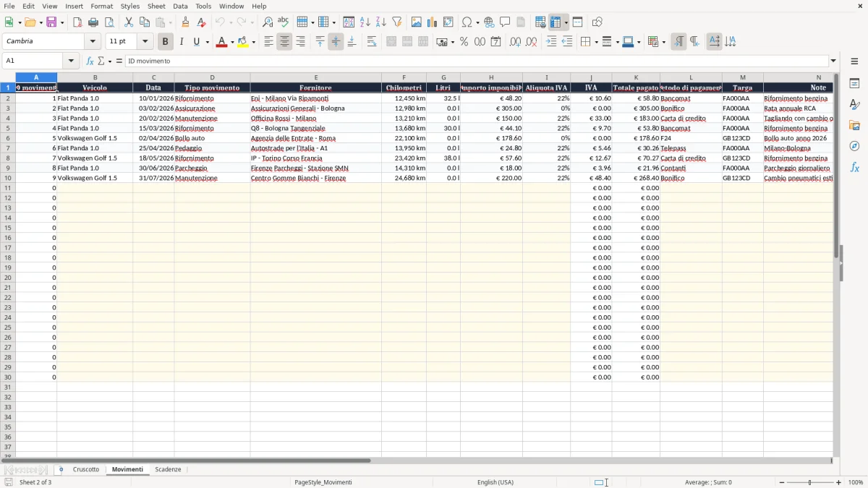Open the 11 pt font size dropdown

[x=145, y=41]
